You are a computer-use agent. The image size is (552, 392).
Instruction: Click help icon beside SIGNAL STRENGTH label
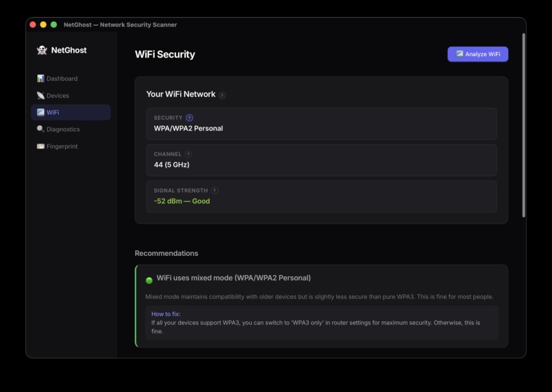click(214, 191)
